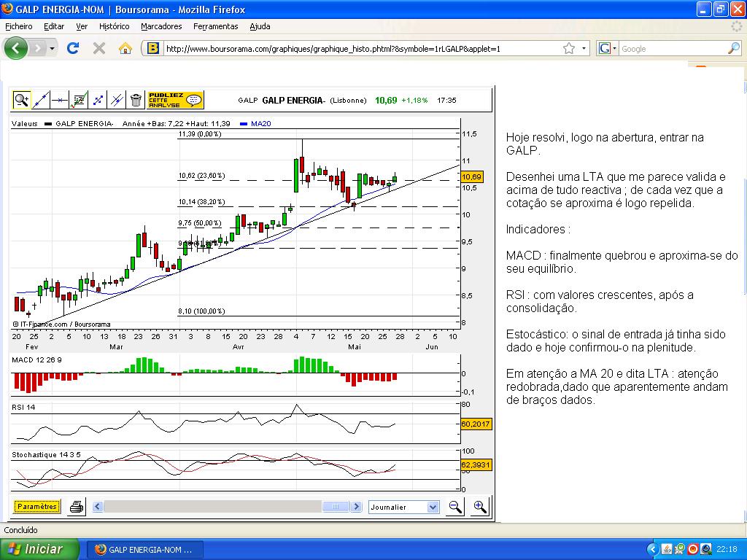The width and height of the screenshot is (747, 560).
Task: Click the 11,39 (0,00%) Fibonacci level label
Action: [200, 134]
